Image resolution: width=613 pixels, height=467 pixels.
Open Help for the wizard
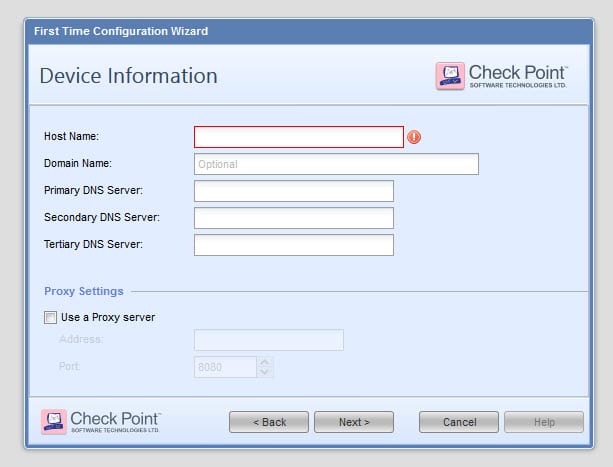click(x=544, y=422)
